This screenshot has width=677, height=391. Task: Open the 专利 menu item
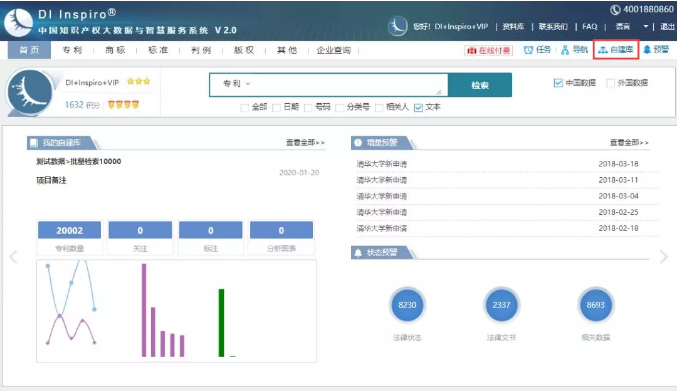coord(72,50)
